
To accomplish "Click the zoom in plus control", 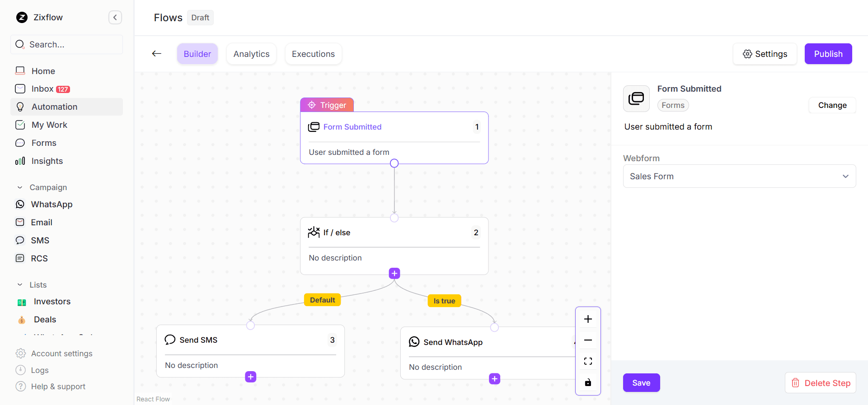I will [x=588, y=319].
